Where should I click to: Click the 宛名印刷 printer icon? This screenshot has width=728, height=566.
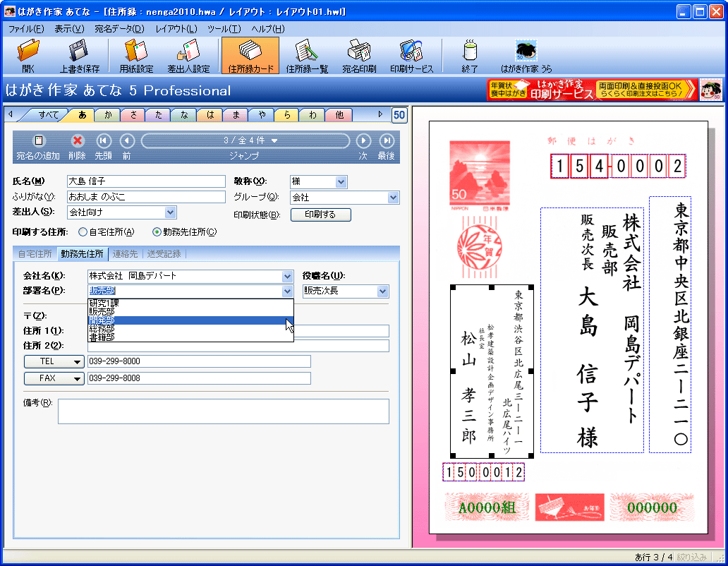359,56
